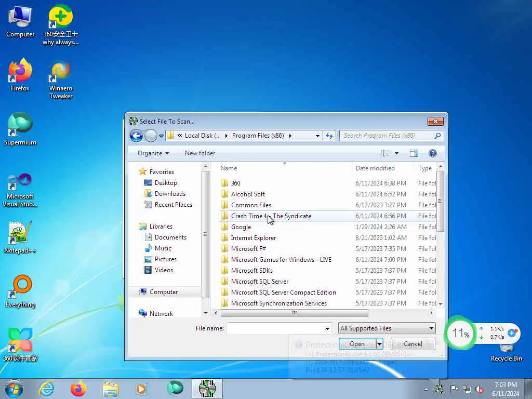Click the New folder button

point(200,153)
